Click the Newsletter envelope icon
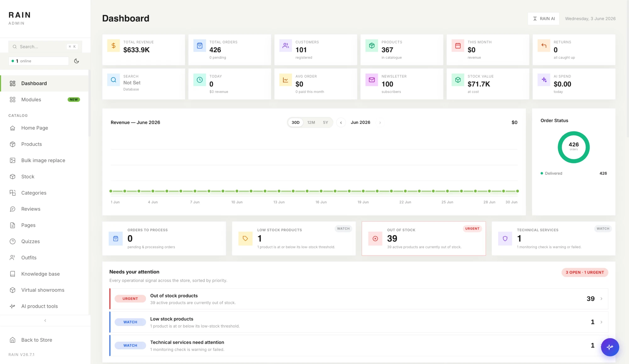Screen dimensions: 629x364 pyautogui.click(x=372, y=80)
